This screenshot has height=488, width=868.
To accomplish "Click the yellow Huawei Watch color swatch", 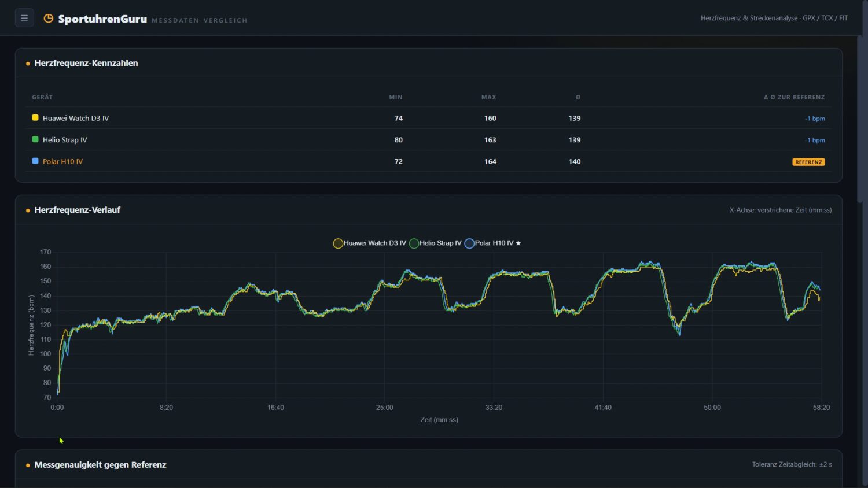I will (x=35, y=118).
